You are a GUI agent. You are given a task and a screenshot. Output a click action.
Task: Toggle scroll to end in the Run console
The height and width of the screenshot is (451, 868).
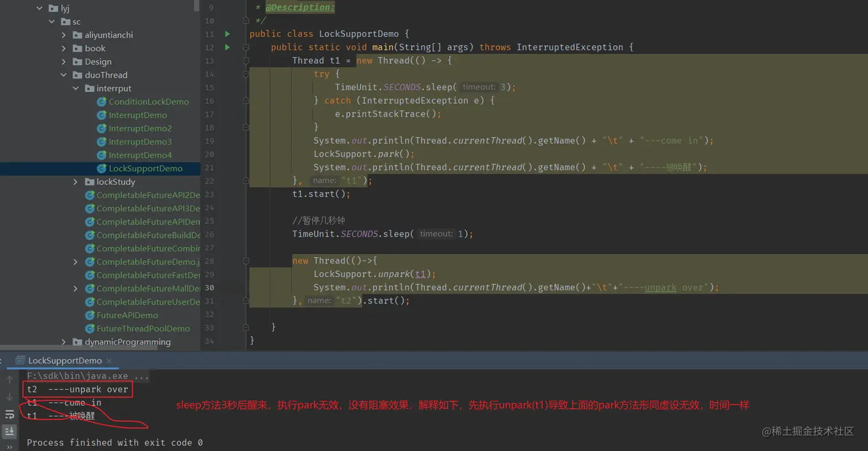coord(10,431)
